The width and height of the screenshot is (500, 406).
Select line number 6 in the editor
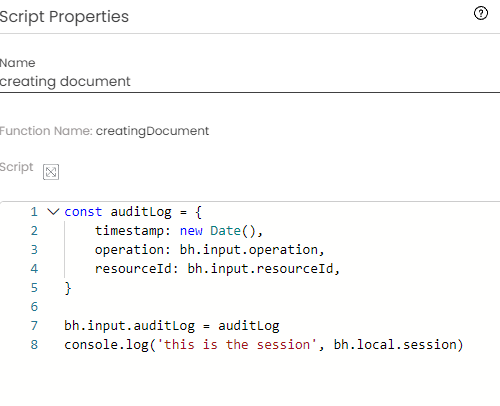(x=34, y=307)
